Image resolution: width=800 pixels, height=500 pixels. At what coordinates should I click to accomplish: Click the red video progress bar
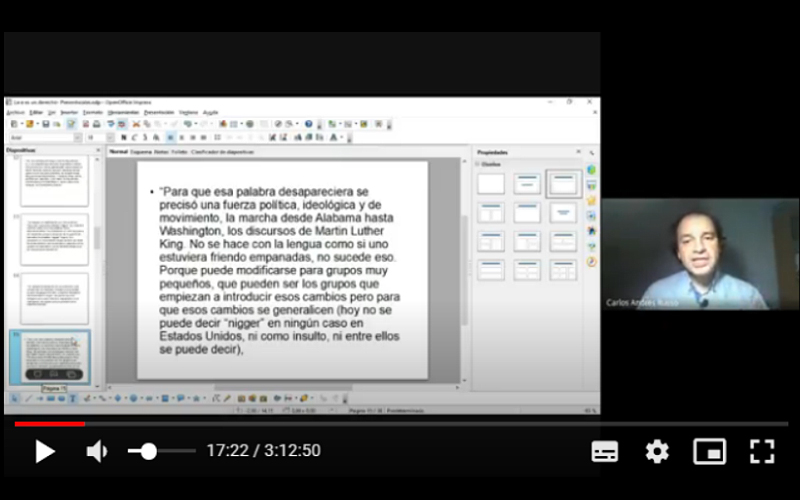(50, 424)
